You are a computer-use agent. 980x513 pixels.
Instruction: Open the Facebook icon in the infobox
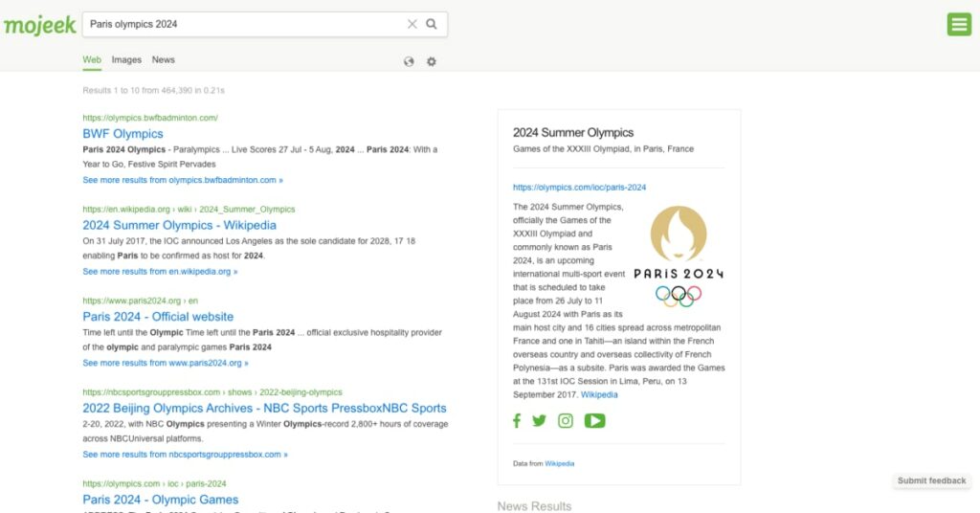(518, 421)
